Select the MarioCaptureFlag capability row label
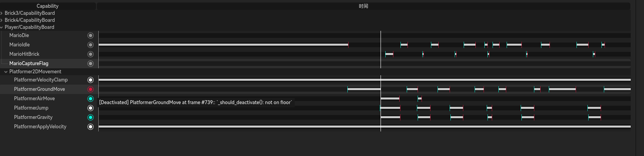644x156 pixels. pyautogui.click(x=29, y=64)
